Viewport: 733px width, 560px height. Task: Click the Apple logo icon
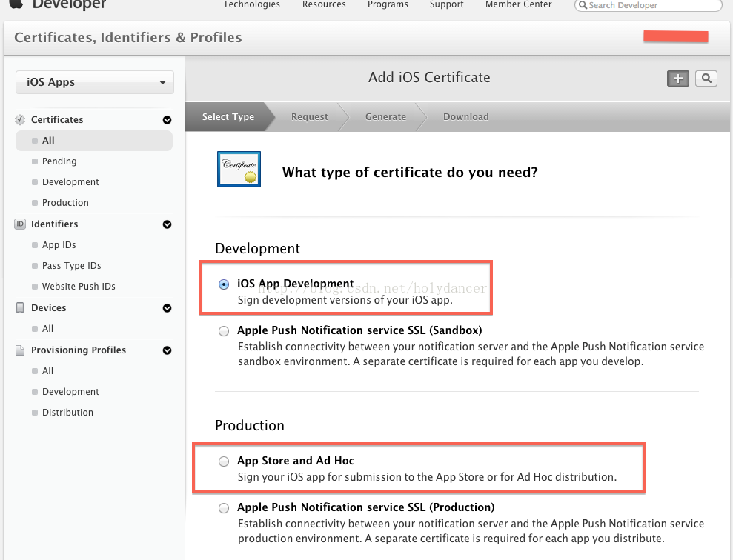coord(16,4)
